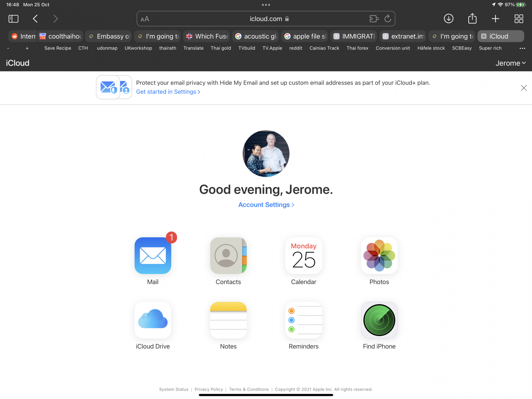The width and height of the screenshot is (532, 399).
Task: Show the Safari sidebar
Action: coord(13,19)
